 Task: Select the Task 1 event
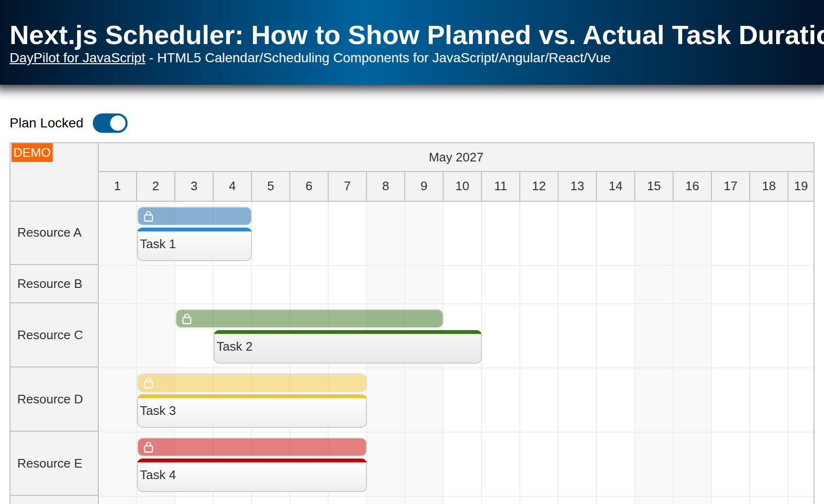click(x=195, y=244)
